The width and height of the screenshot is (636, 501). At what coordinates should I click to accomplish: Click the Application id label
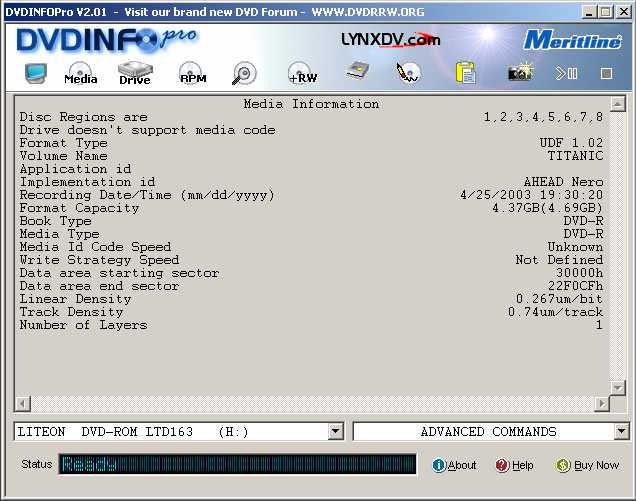[x=75, y=169]
